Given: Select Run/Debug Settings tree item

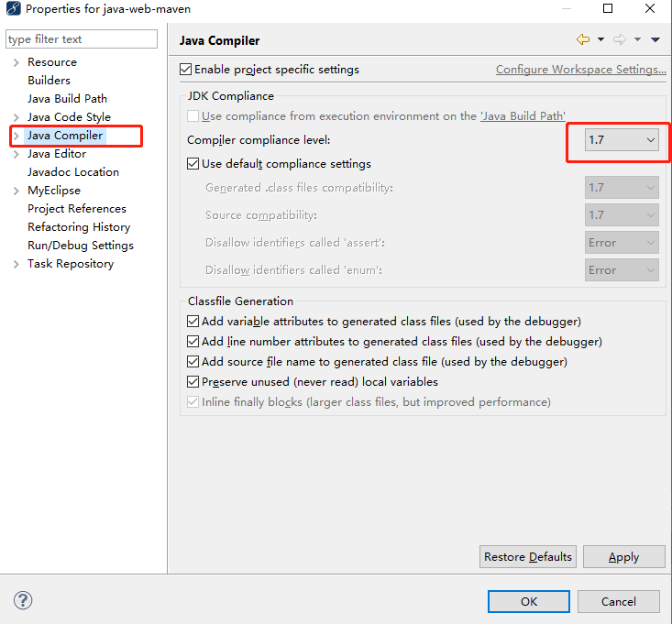Looking at the screenshot, I should 81,246.
